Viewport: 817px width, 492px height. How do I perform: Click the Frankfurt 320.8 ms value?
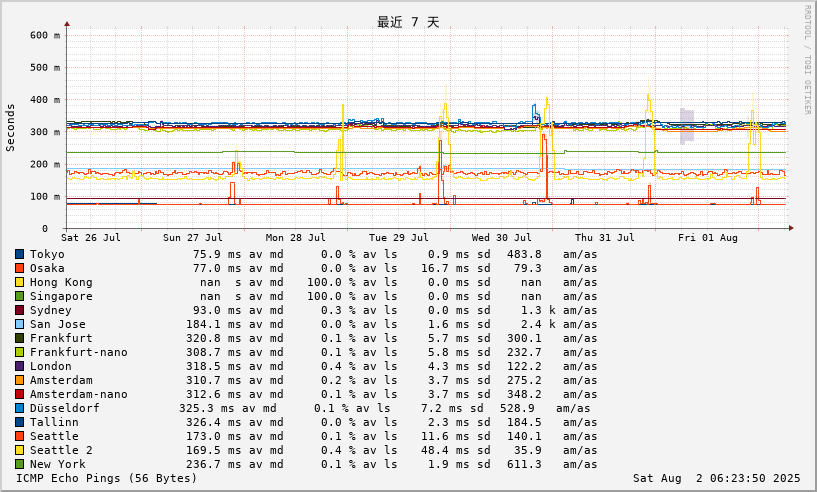click(x=214, y=339)
